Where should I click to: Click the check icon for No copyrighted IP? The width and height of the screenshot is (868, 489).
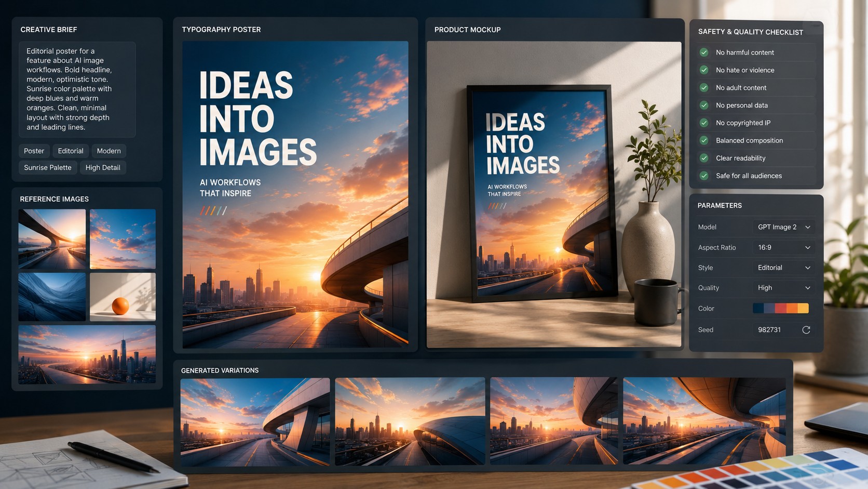click(704, 123)
